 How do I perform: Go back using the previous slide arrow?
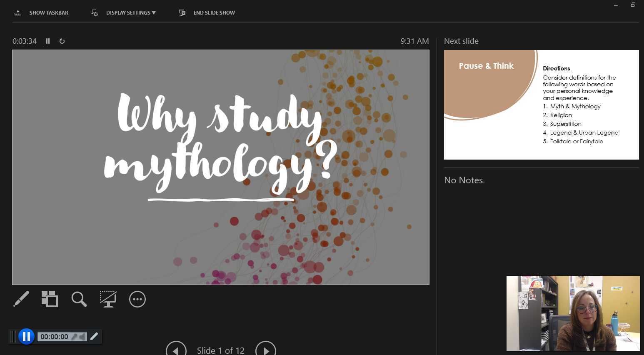pyautogui.click(x=176, y=349)
